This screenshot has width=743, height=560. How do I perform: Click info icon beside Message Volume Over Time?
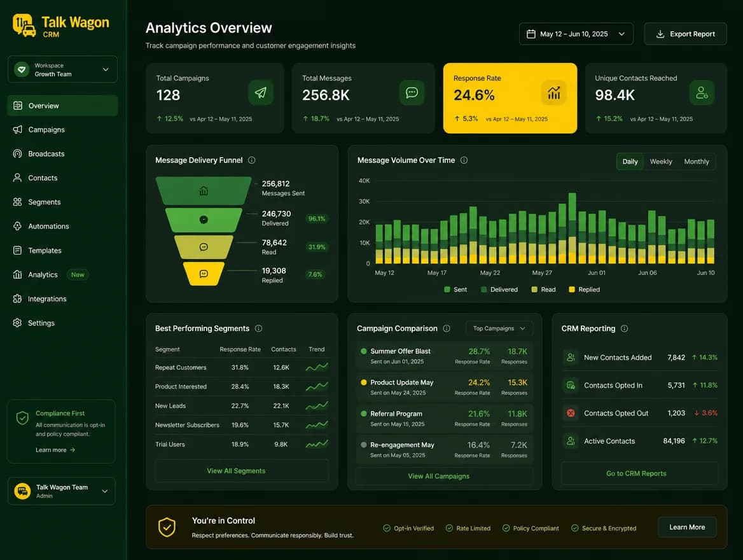point(464,160)
